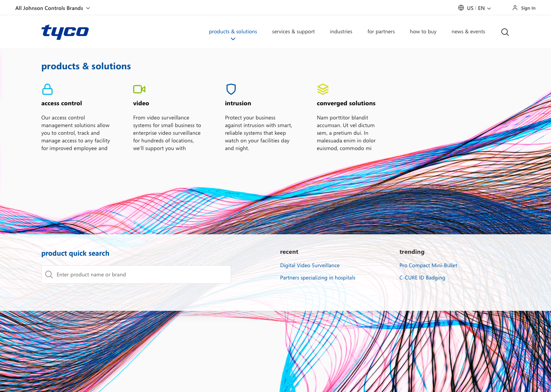Click the Sign In link

[x=528, y=8]
